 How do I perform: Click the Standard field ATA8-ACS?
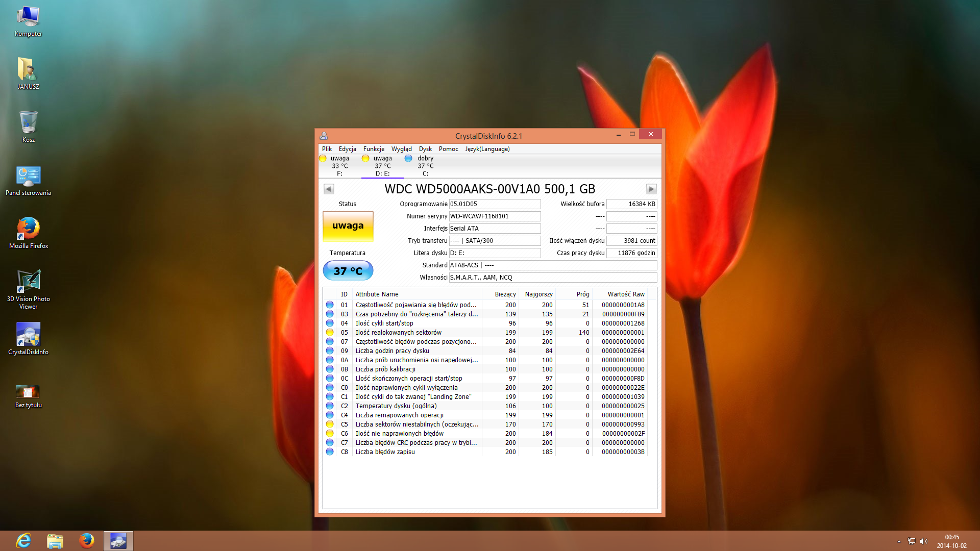(553, 265)
